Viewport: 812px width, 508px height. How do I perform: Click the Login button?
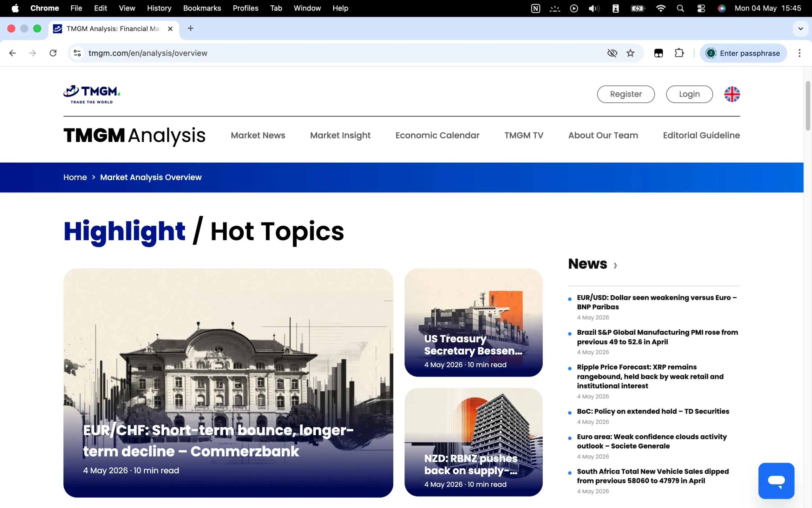coord(689,94)
